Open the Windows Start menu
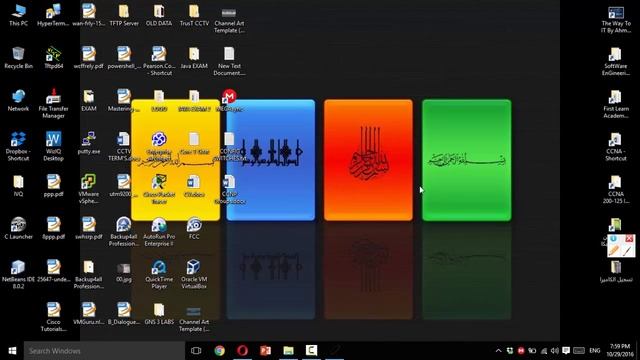Viewport: 640px width, 360px height. tap(12, 351)
